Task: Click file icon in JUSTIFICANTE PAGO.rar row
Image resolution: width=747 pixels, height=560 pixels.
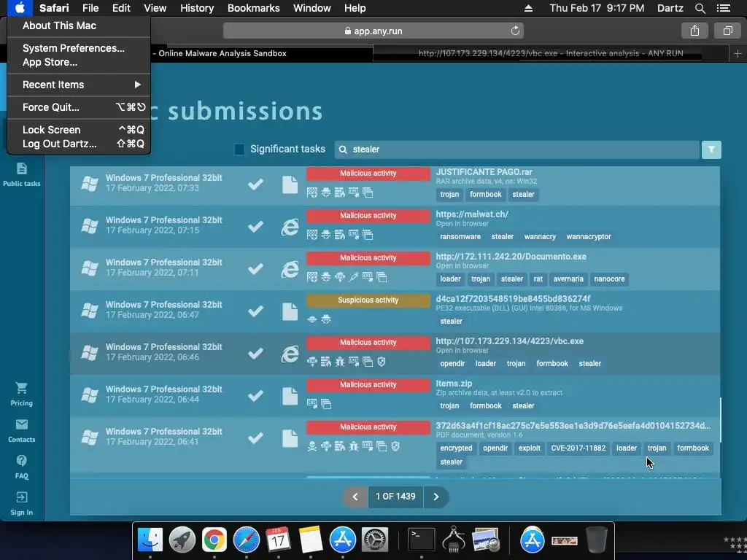Action: click(290, 184)
